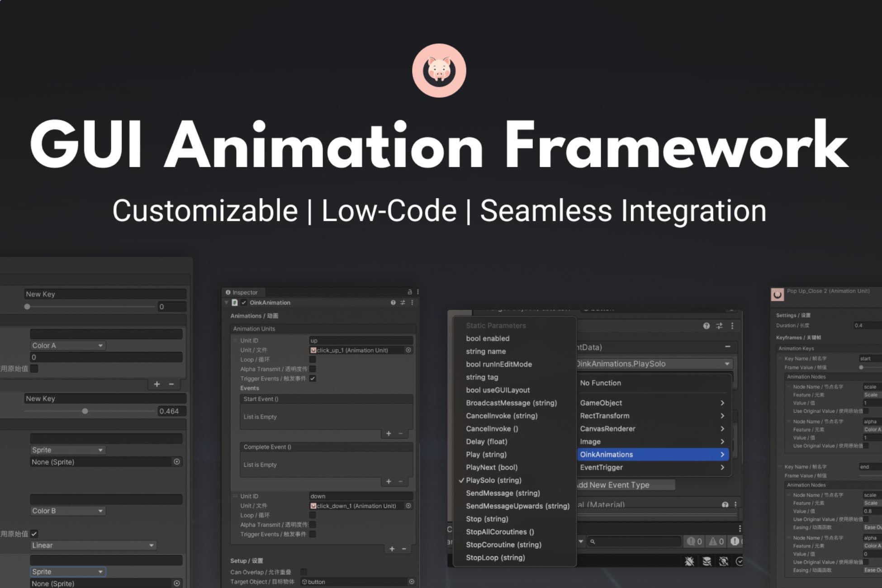Open the Linear easing dropdown
This screenshot has width=882, height=588.
[93, 545]
